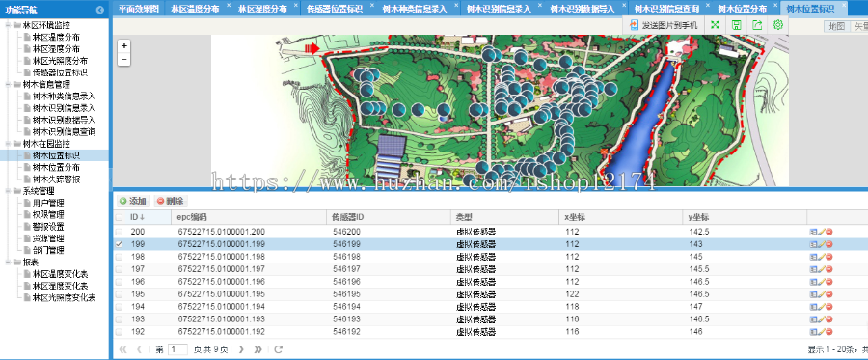Close the 林区湿度分布 tab

click(x=295, y=6)
